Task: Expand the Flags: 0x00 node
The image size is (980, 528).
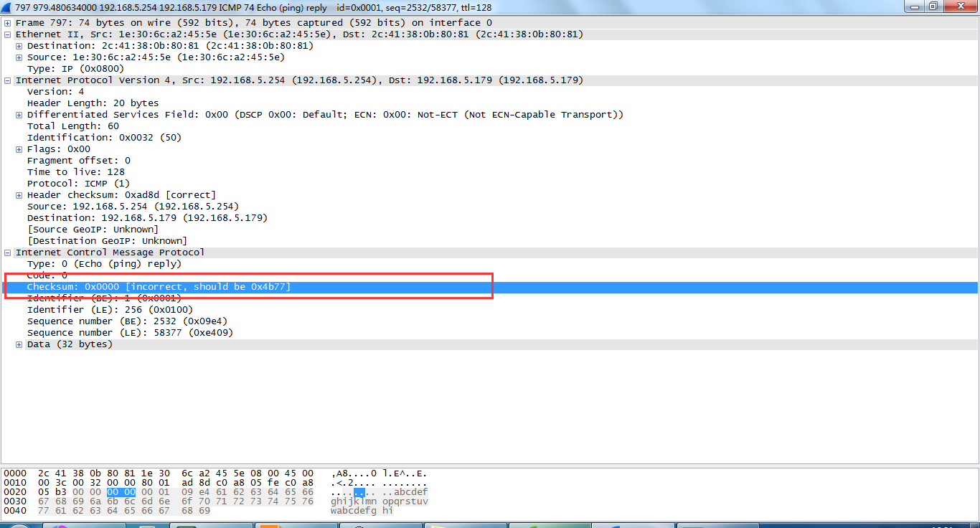Action: coord(19,149)
